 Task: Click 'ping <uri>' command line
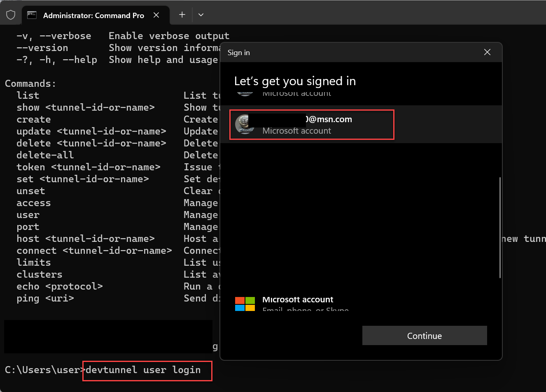click(x=45, y=298)
